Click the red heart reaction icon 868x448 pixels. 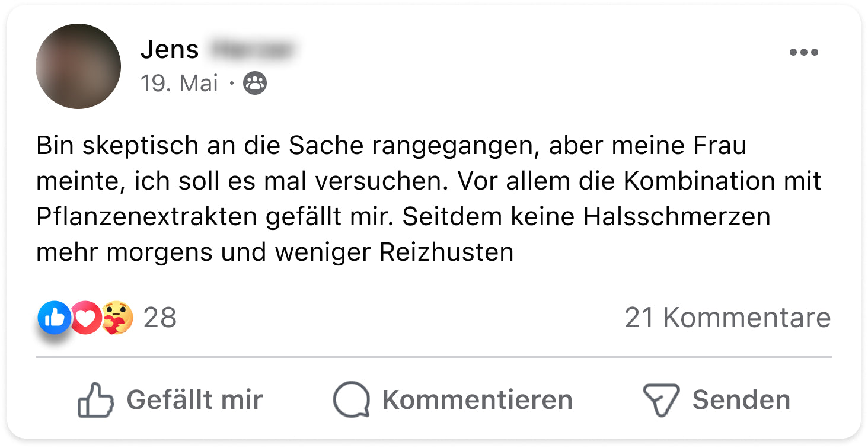tap(87, 318)
